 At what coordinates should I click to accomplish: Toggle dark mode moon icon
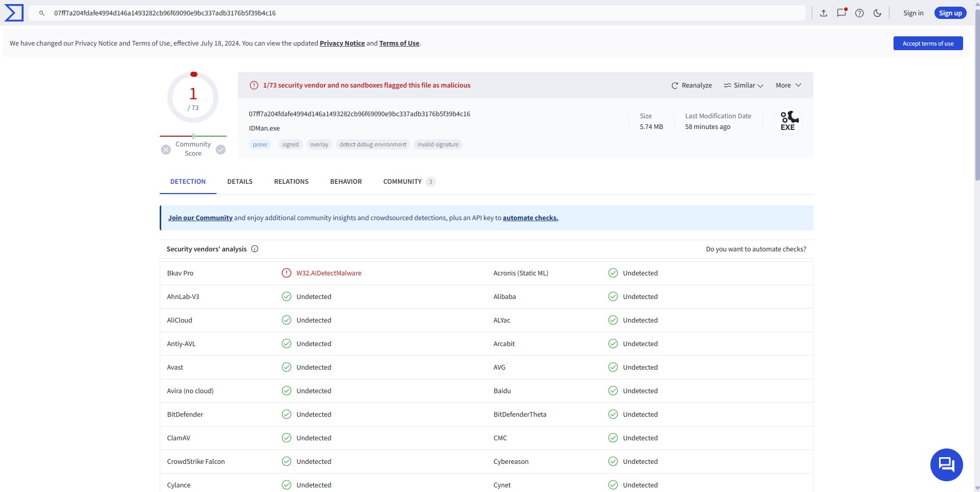coord(877,13)
